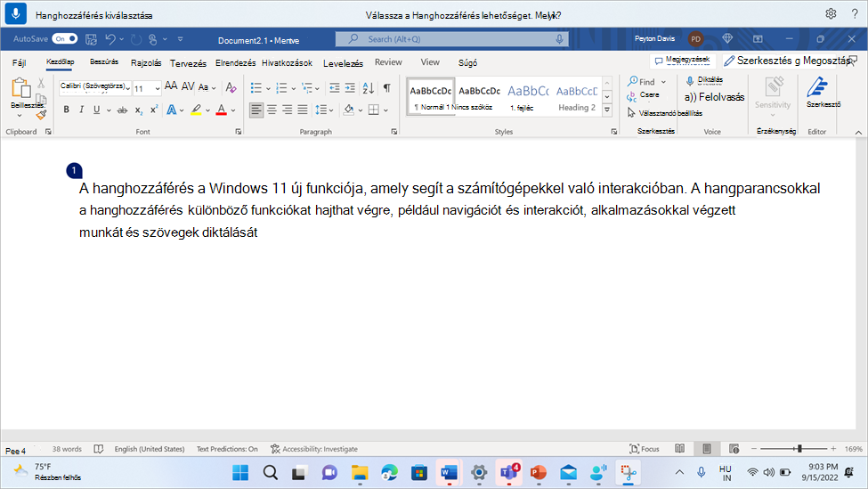Viewport: 868px width, 489px height.
Task: Toggle underline formatting
Action: pyautogui.click(x=97, y=110)
